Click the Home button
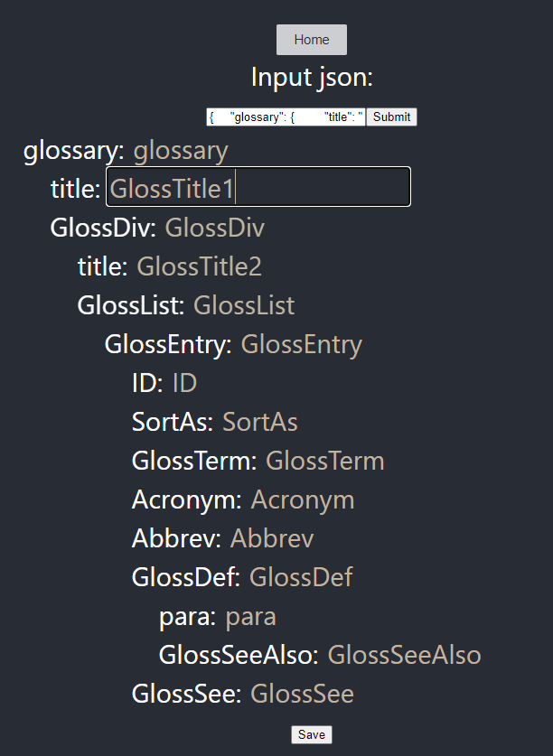The height and width of the screenshot is (756, 553). (x=311, y=39)
